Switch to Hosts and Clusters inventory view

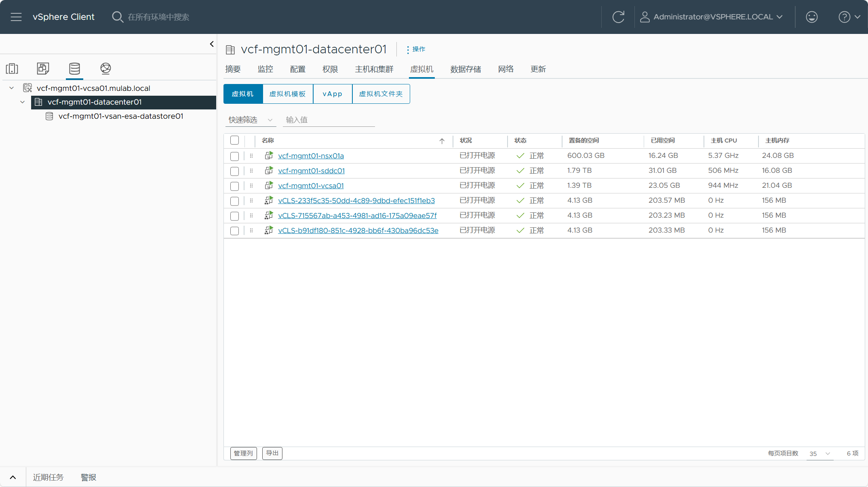point(12,68)
